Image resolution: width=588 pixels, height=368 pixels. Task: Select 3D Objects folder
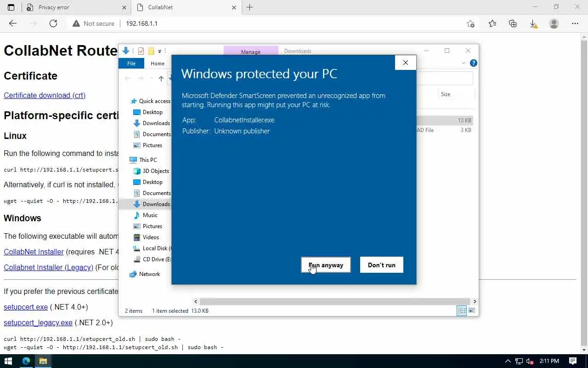151,171
